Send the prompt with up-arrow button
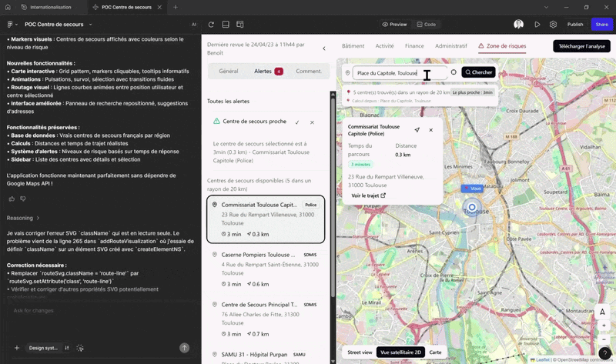The height and width of the screenshot is (364, 616). (184, 348)
